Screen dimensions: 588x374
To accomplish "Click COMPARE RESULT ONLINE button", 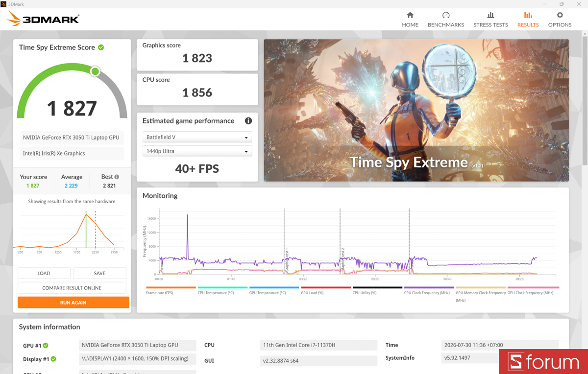I will pyautogui.click(x=72, y=288).
